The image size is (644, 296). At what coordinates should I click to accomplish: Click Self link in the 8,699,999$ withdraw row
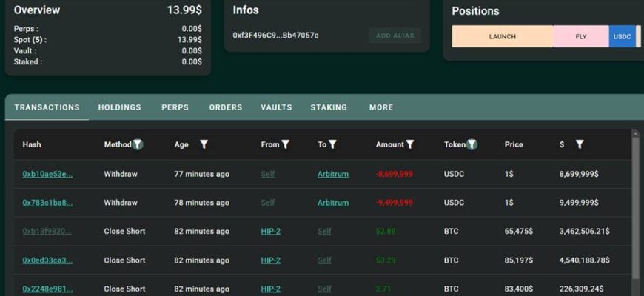pos(268,174)
